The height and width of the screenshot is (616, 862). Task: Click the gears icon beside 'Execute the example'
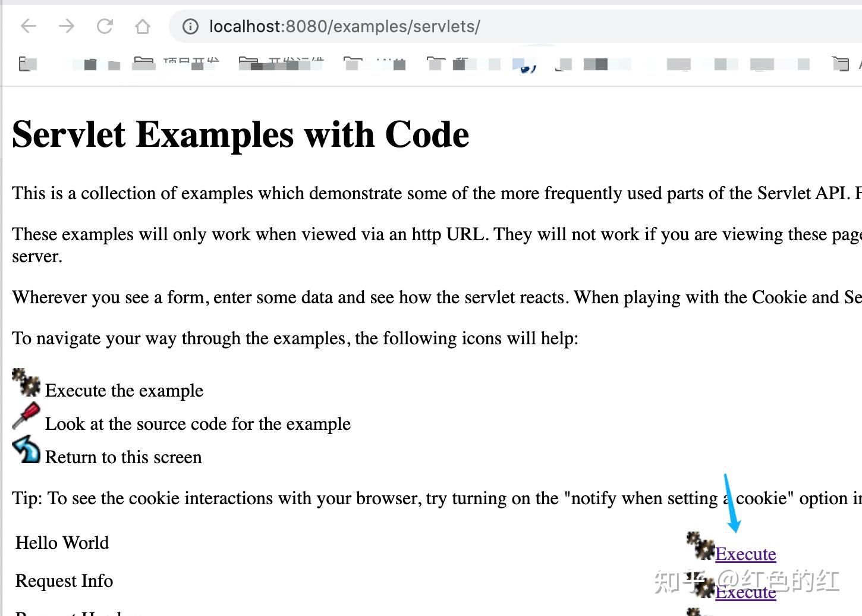pos(26,382)
